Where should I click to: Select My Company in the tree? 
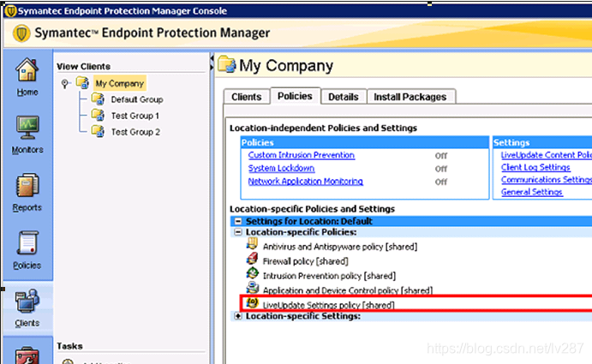tap(120, 83)
